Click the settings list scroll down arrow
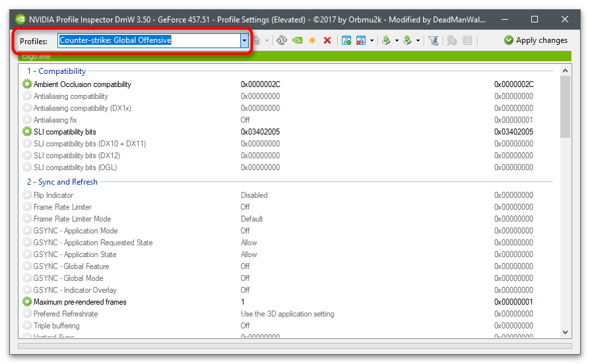Viewport: 590px width, 364px height. pos(565,332)
